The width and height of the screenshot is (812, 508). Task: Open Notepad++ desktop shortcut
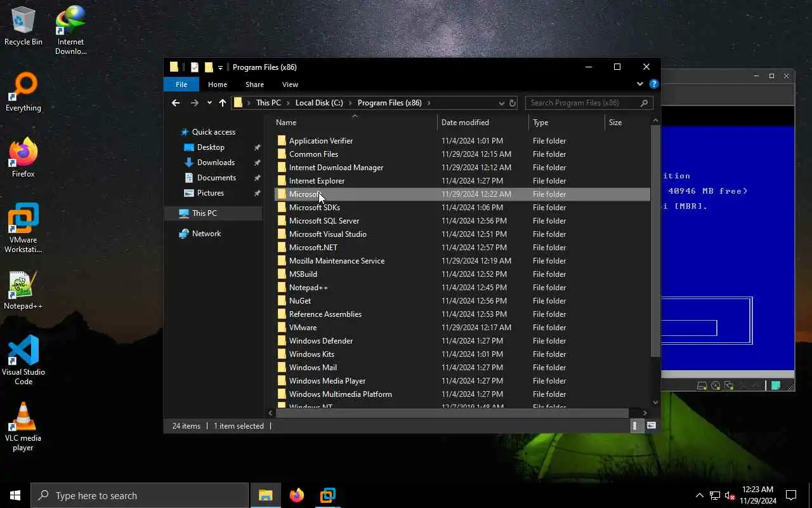(23, 291)
